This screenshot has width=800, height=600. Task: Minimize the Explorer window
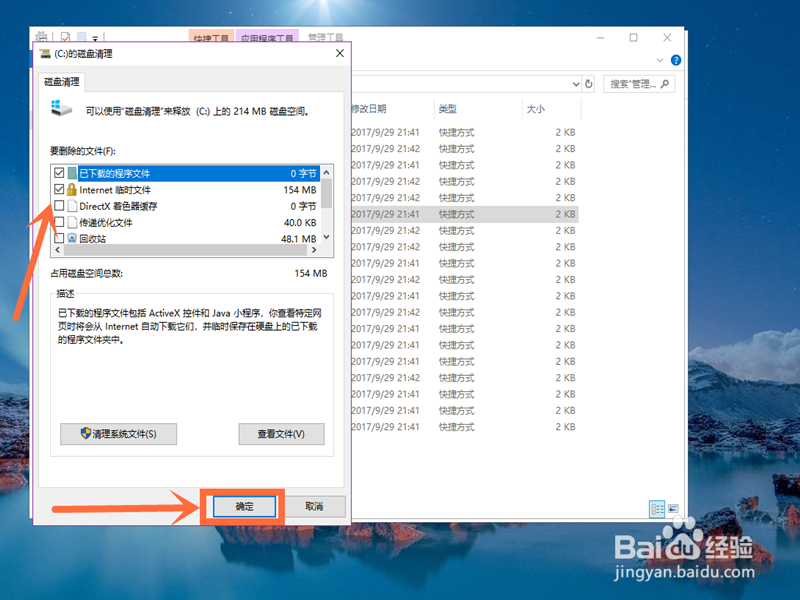[x=600, y=37]
